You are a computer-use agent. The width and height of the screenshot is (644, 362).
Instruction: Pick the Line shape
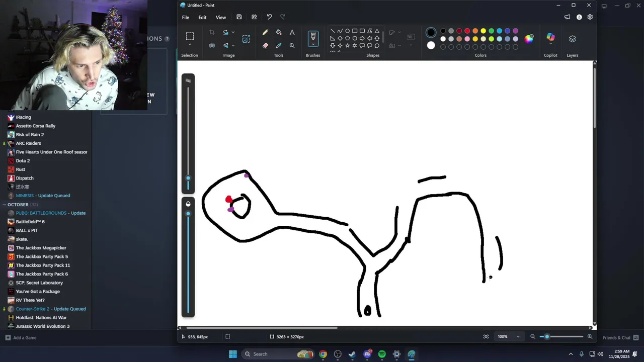point(333,31)
